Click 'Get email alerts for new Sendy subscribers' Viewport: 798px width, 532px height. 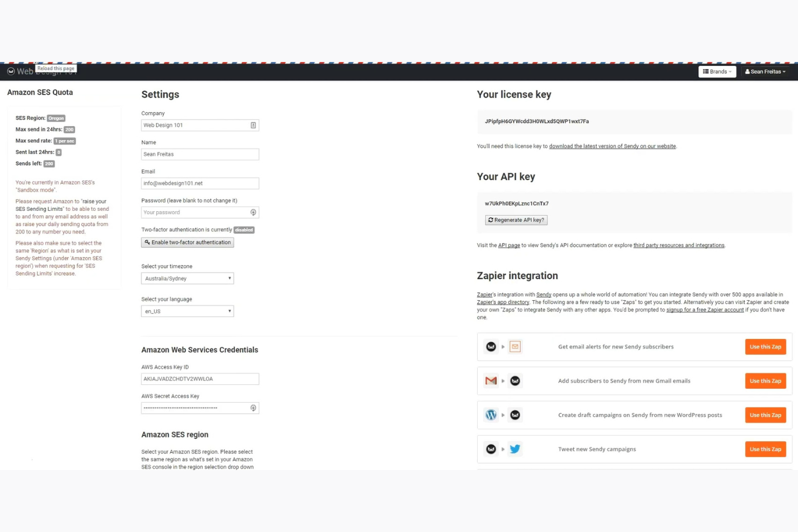616,347
